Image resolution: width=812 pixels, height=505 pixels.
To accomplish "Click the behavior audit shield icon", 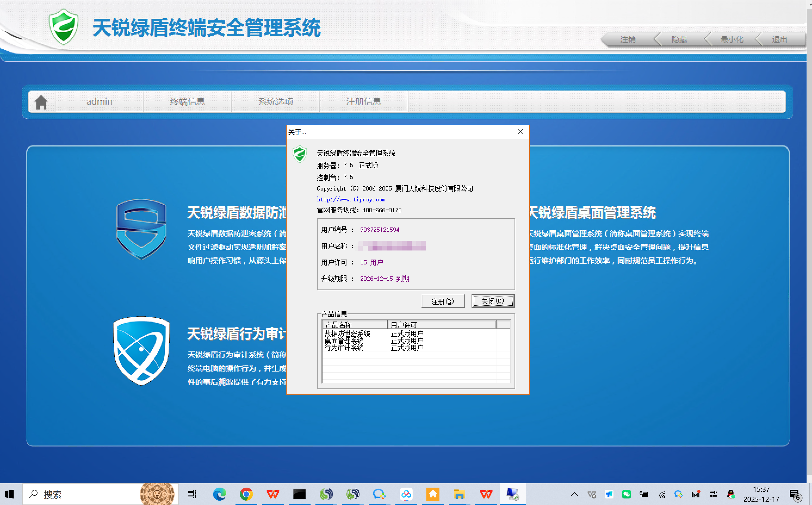I will 141,350.
